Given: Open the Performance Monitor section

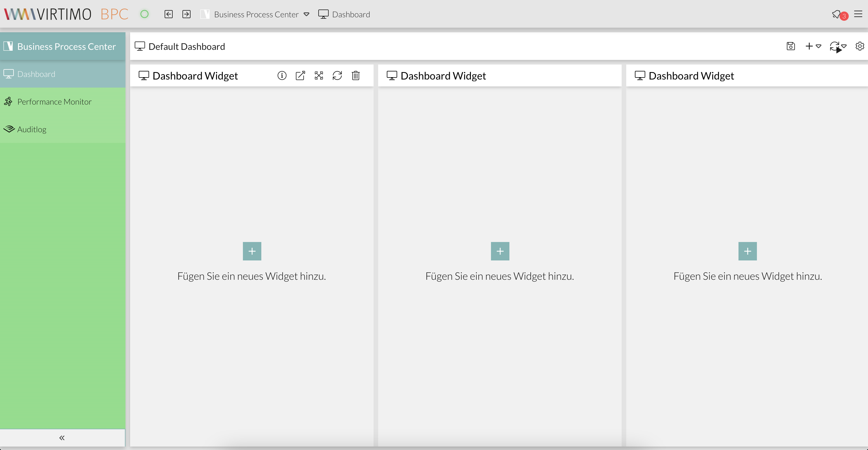Looking at the screenshot, I should point(54,101).
